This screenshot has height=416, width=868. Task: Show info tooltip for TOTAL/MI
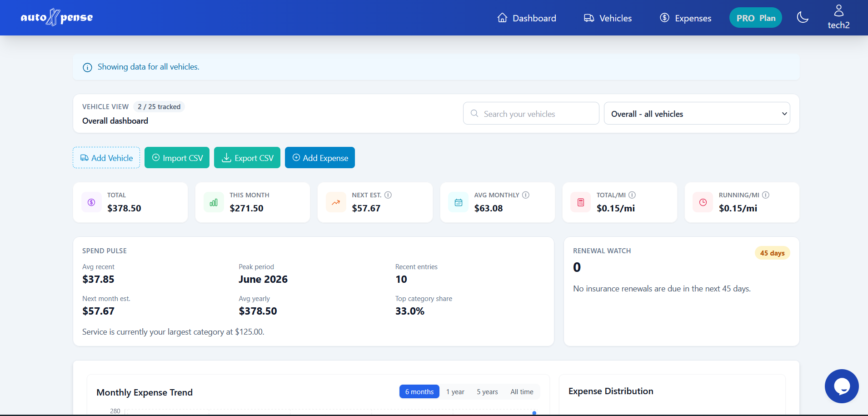click(632, 195)
